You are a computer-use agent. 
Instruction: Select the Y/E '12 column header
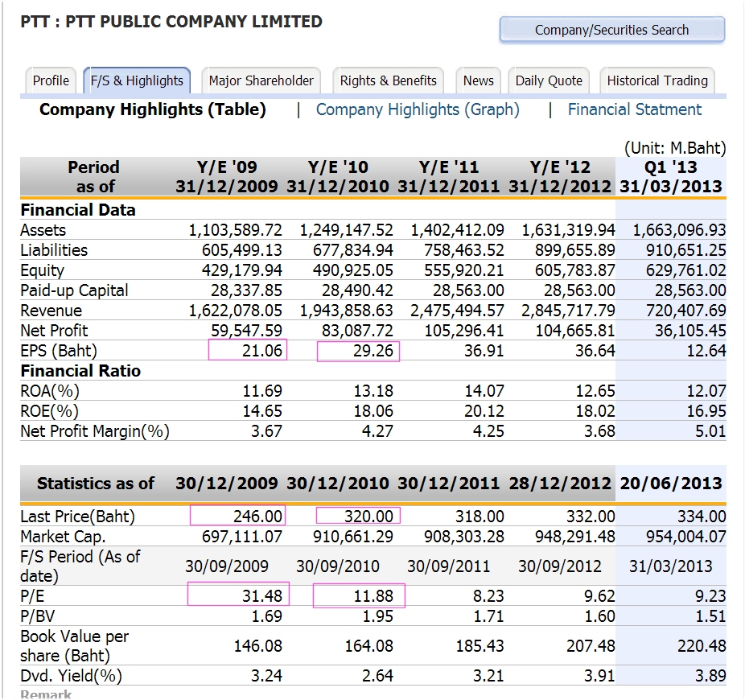point(560,176)
